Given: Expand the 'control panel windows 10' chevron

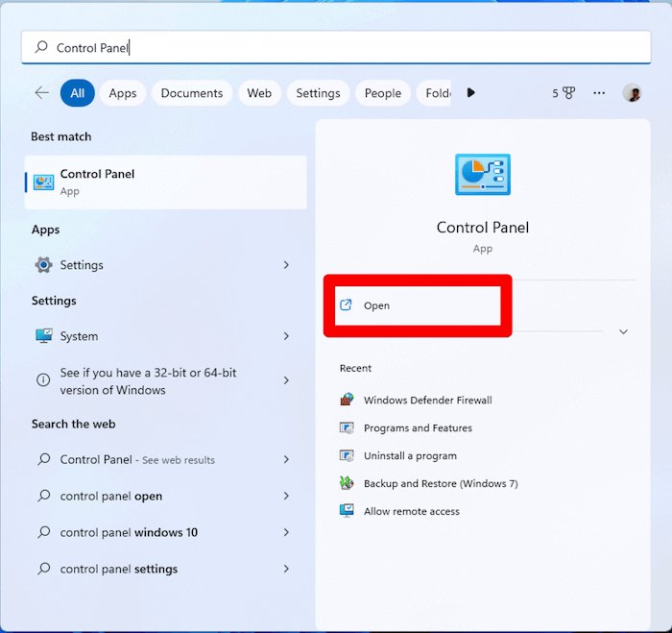Looking at the screenshot, I should tap(286, 532).
